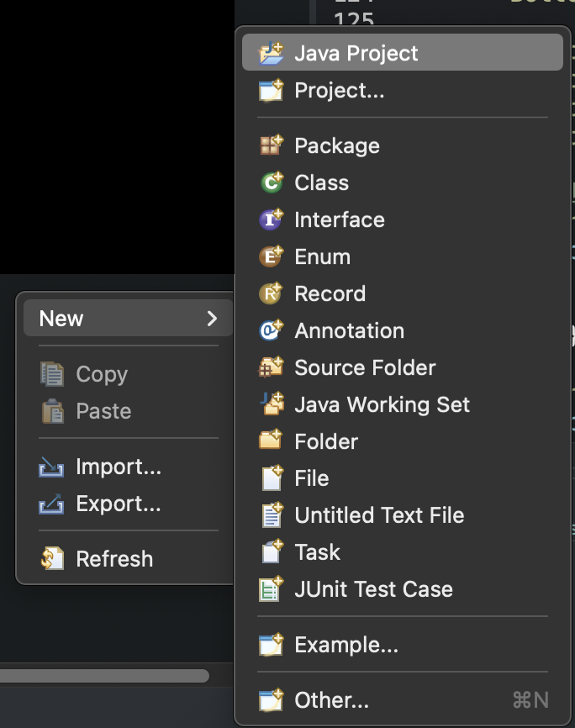The width and height of the screenshot is (575, 728).
Task: Click the Refresh icon
Action: [51, 558]
